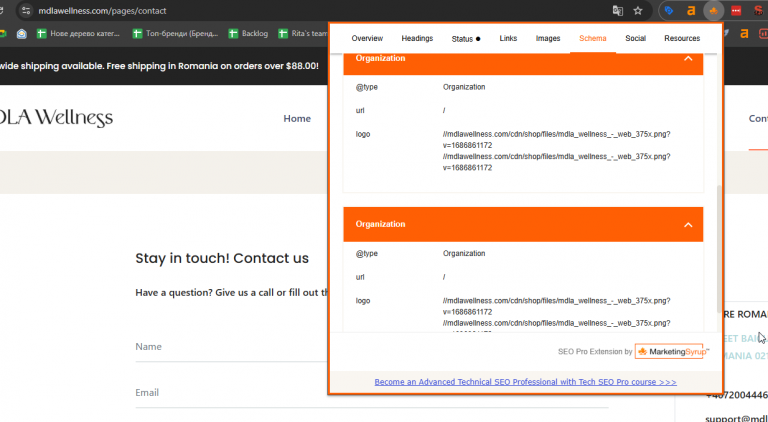Switch to the Images tab
This screenshot has width=768, height=422.
[x=548, y=38]
